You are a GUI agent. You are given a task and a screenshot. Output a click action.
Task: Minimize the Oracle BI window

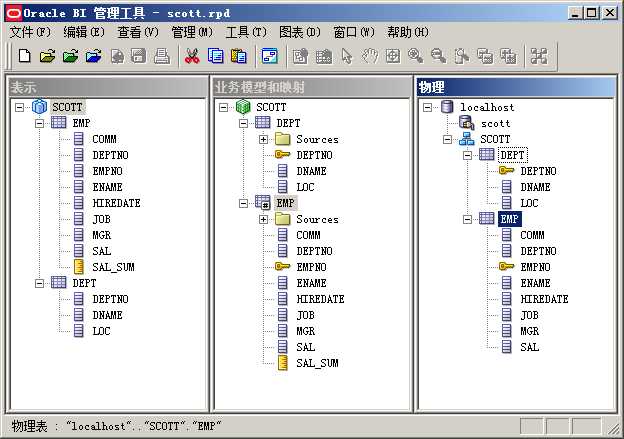[574, 13]
